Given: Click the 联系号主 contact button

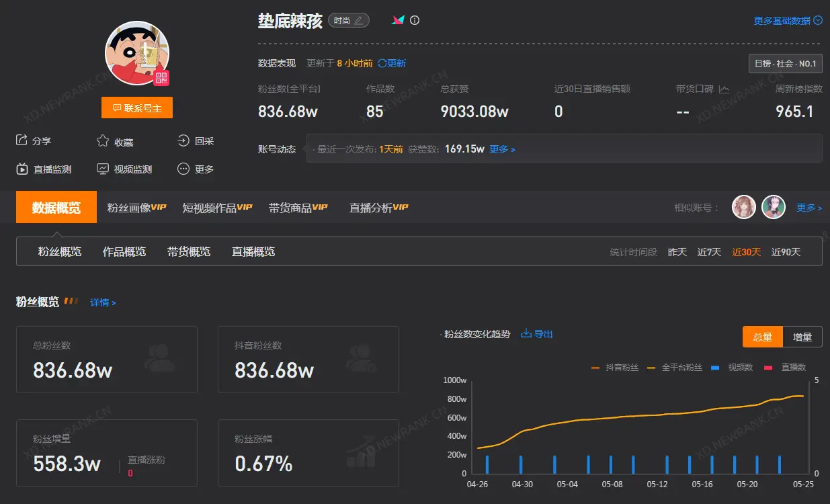Looking at the screenshot, I should (136, 108).
